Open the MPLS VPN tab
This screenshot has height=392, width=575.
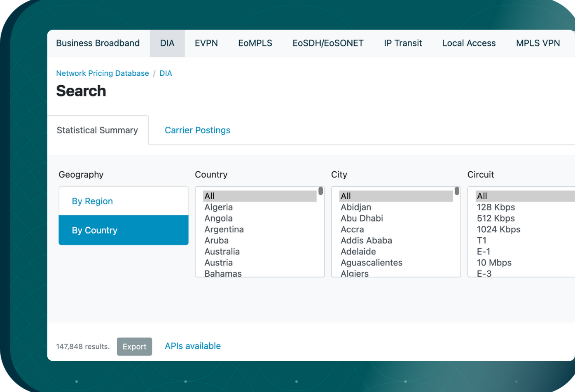(x=538, y=43)
